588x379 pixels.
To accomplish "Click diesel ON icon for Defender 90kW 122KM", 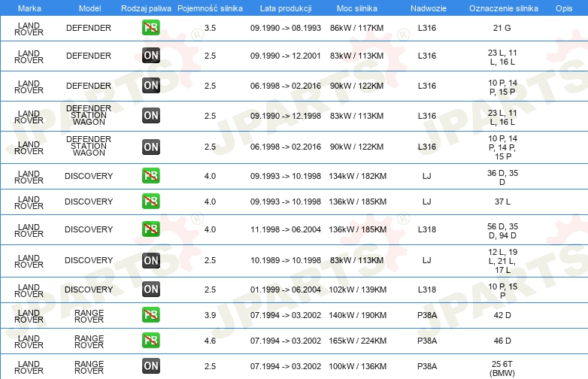I will tap(150, 86).
